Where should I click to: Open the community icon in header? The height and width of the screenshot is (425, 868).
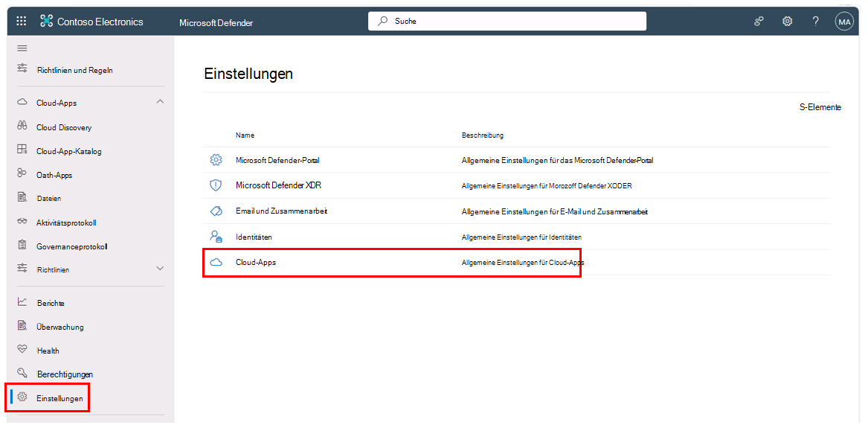[x=759, y=22]
